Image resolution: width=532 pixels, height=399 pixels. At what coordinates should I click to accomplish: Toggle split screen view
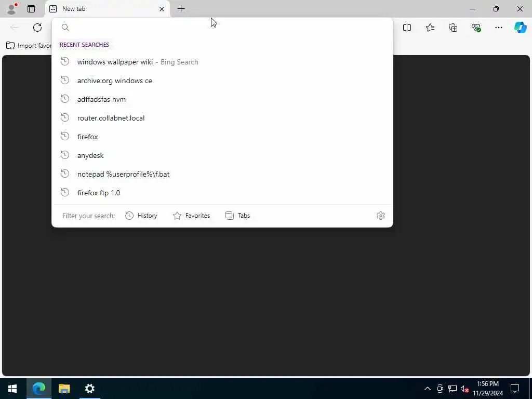[407, 28]
